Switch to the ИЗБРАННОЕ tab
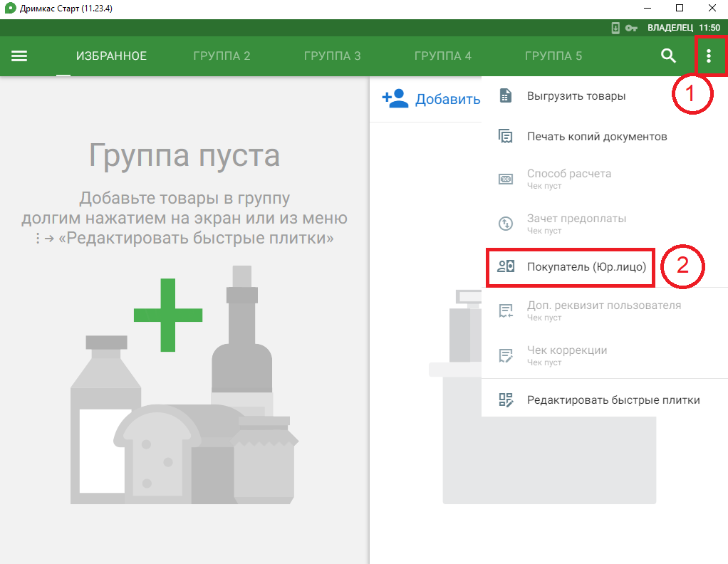 111,56
